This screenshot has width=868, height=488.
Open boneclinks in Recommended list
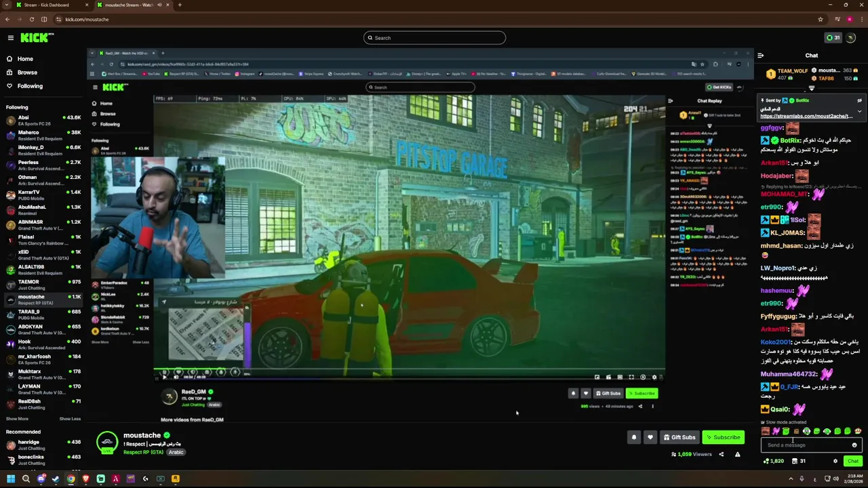(43, 460)
